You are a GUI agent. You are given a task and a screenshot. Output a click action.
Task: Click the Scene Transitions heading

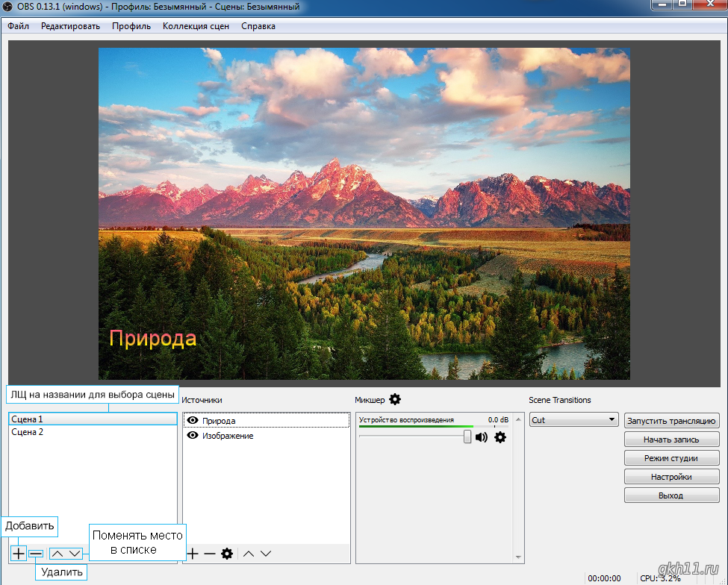[x=559, y=400]
